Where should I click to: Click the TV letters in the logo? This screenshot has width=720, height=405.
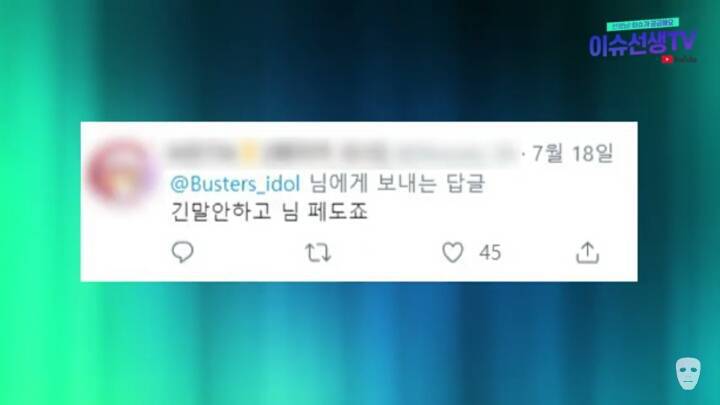tap(681, 43)
